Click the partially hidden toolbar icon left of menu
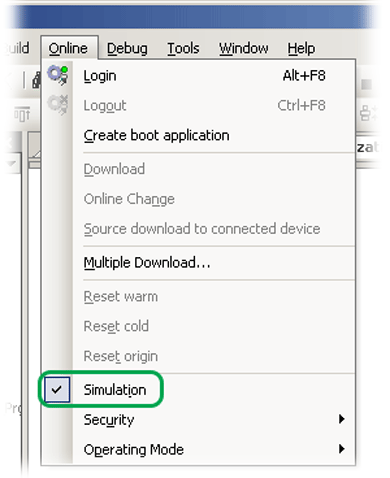This screenshot has width=390, height=478. [x=36, y=80]
